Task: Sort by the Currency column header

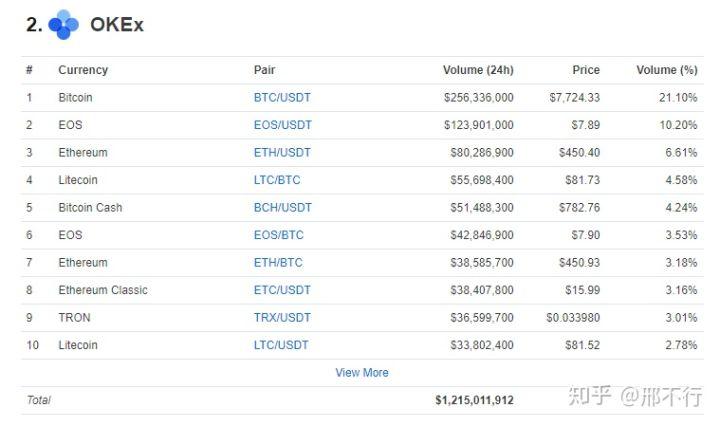Action: [83, 70]
